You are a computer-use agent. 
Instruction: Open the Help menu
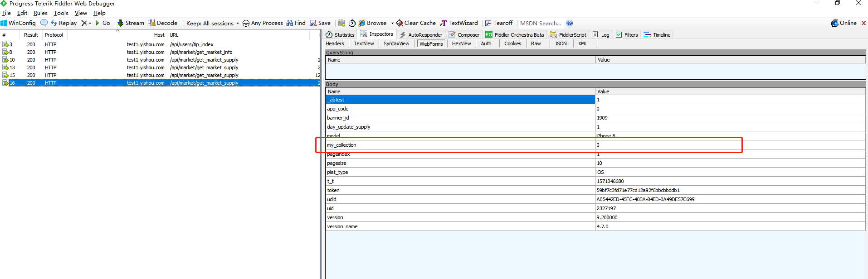coord(99,13)
